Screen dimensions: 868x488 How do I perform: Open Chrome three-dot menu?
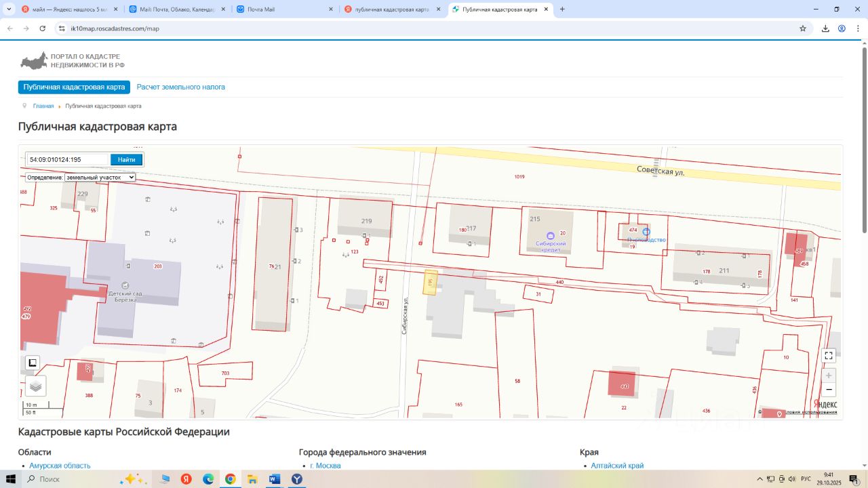point(858,28)
